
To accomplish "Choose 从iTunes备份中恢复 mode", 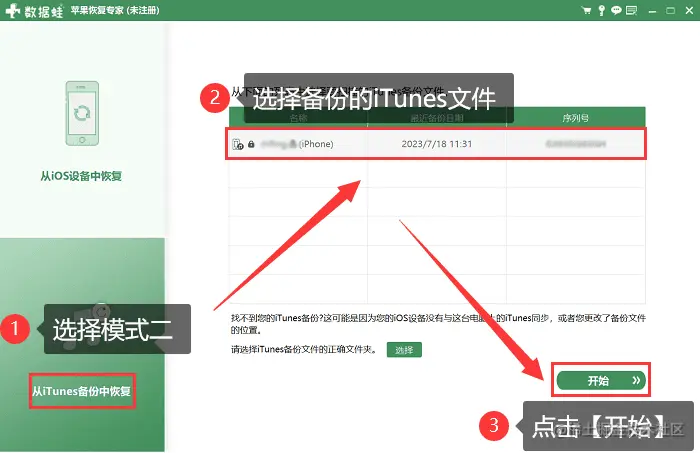I will pyautogui.click(x=82, y=391).
